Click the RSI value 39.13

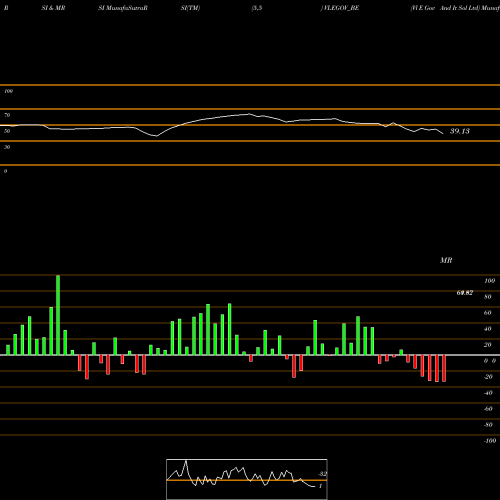(460, 131)
